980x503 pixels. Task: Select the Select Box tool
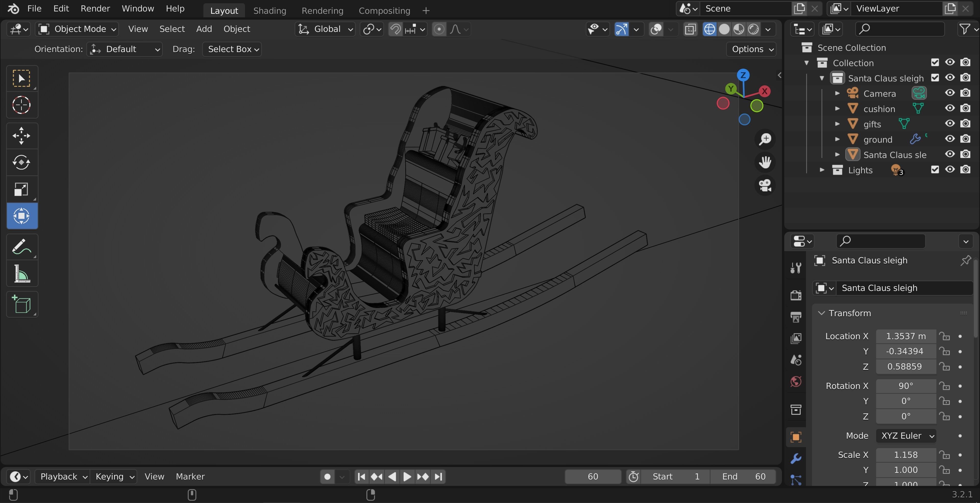pyautogui.click(x=22, y=78)
